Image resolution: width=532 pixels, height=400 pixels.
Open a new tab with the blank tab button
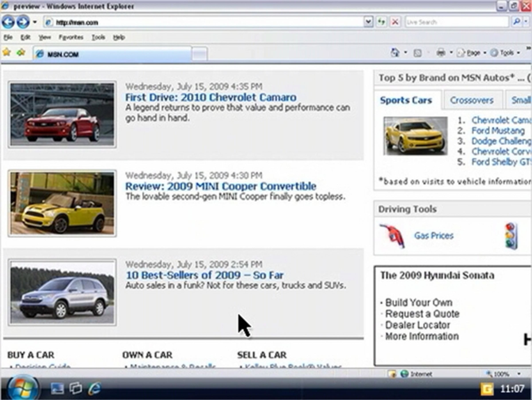tap(200, 54)
